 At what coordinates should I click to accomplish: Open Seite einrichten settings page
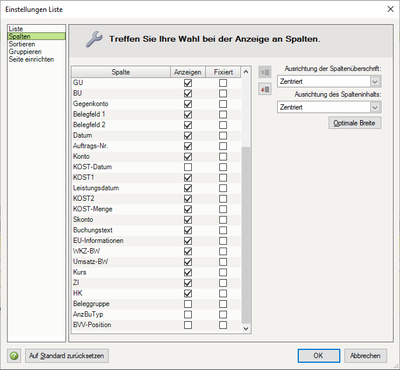tap(37, 59)
